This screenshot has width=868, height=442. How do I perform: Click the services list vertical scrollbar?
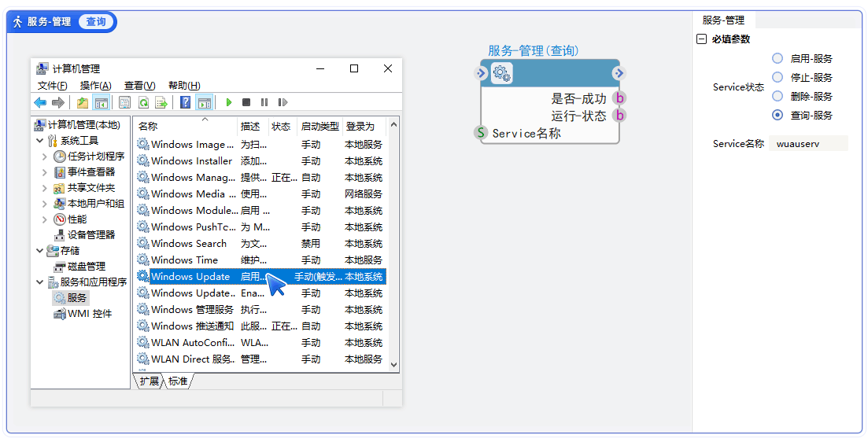coord(394,236)
